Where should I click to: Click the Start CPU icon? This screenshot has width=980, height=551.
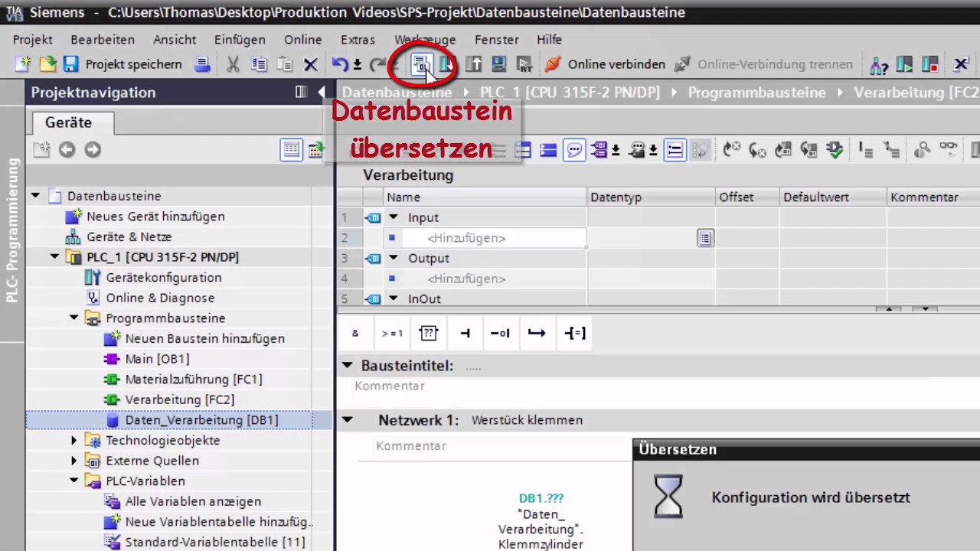[x=904, y=64]
